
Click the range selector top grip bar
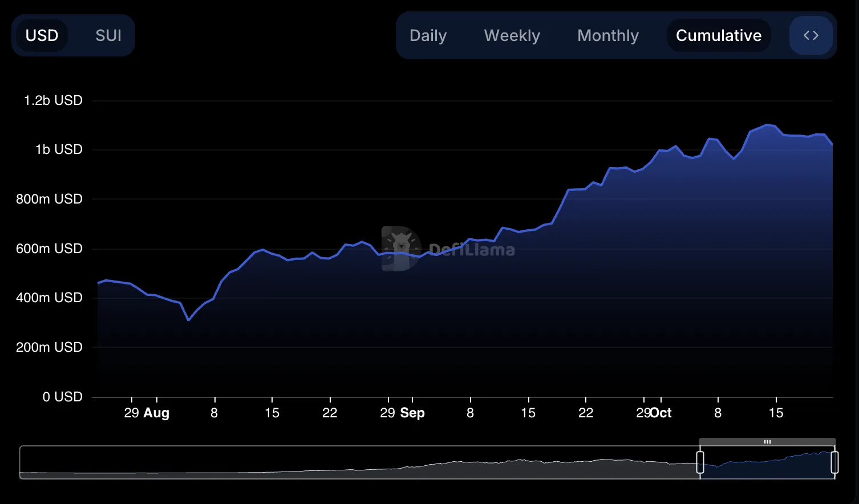click(x=767, y=442)
